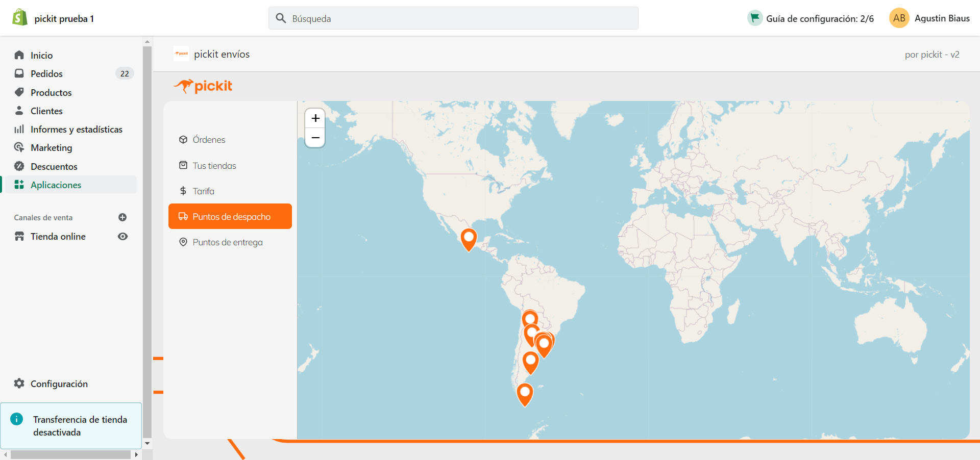Viewport: 980px width, 460px height.
Task: Click the Productos tag icon
Action: [19, 92]
